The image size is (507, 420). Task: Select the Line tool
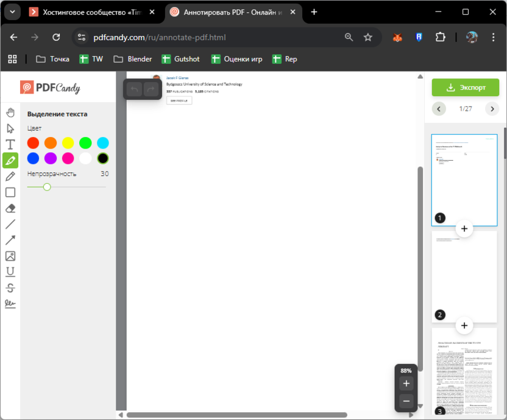coord(10,224)
